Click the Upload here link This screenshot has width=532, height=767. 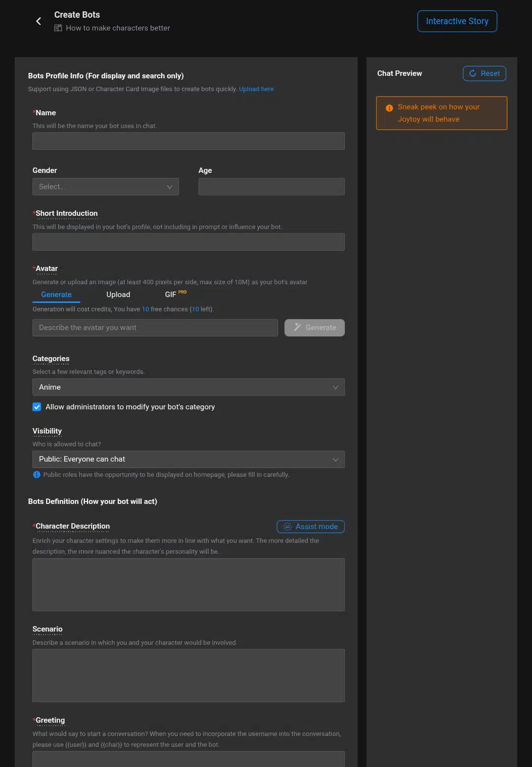(256, 89)
